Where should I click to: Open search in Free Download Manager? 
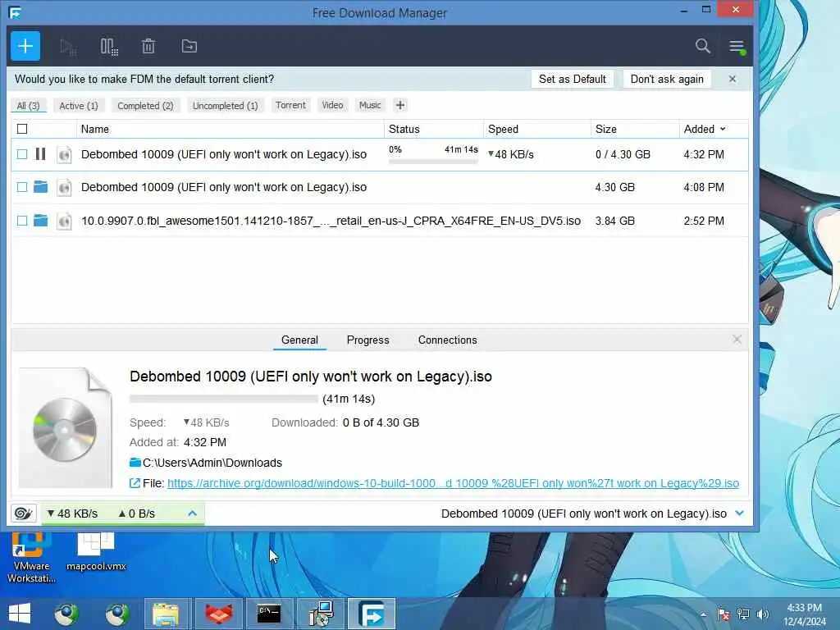click(x=703, y=46)
